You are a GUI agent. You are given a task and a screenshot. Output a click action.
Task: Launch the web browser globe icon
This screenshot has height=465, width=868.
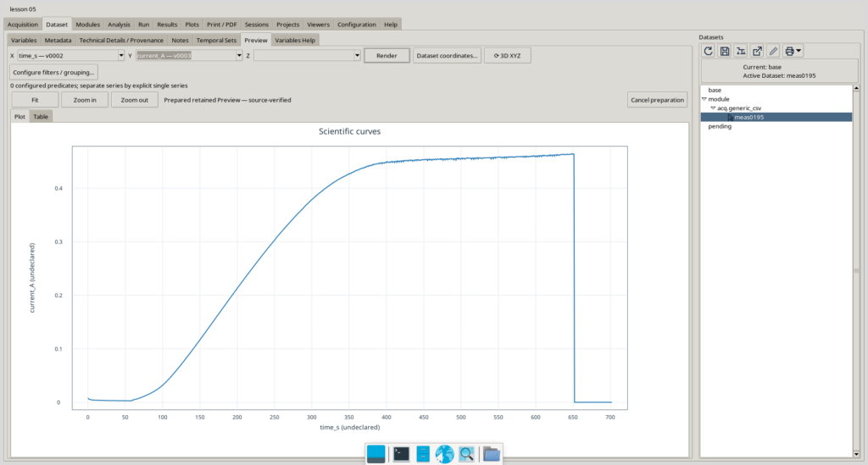click(x=444, y=454)
